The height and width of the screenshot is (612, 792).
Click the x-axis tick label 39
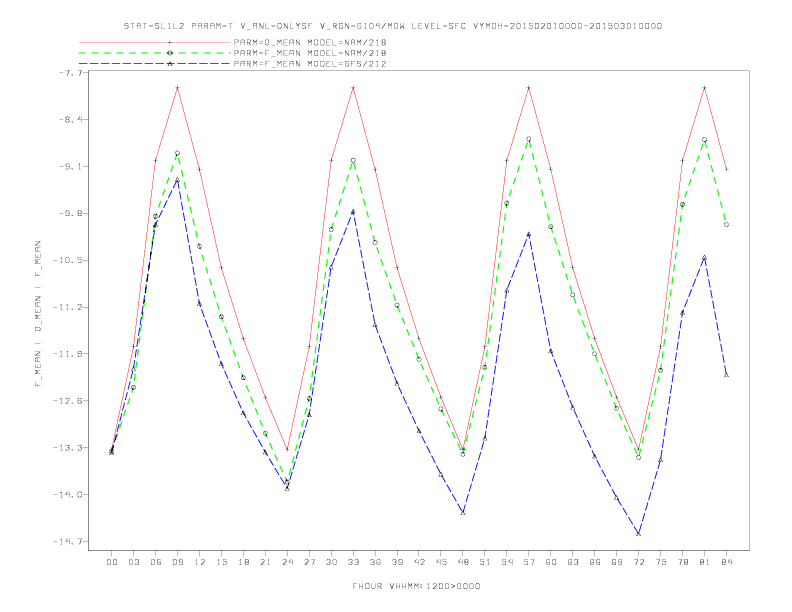(398, 562)
